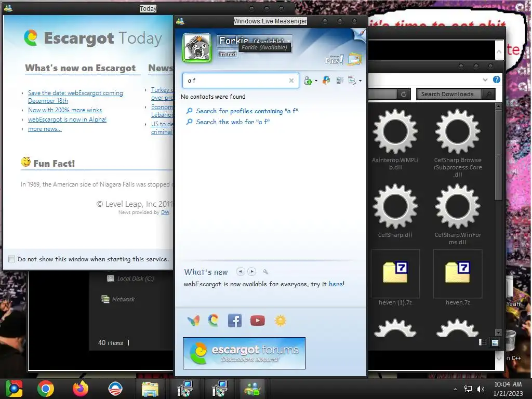Click the 'more news...' link
Screen dimensions: 532x399
click(45, 129)
